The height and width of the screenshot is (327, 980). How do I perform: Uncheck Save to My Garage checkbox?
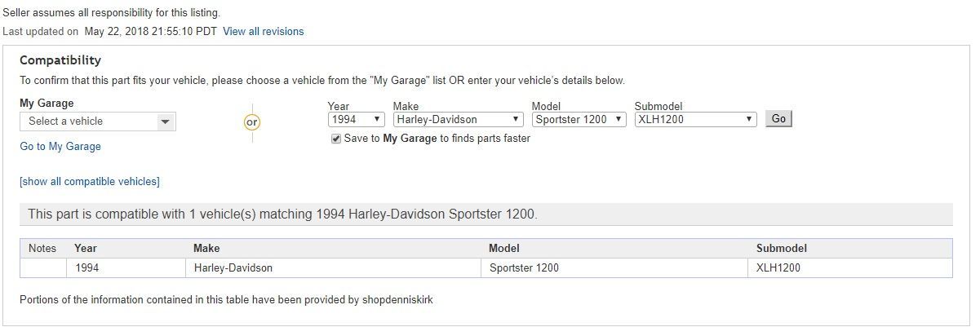pos(336,139)
